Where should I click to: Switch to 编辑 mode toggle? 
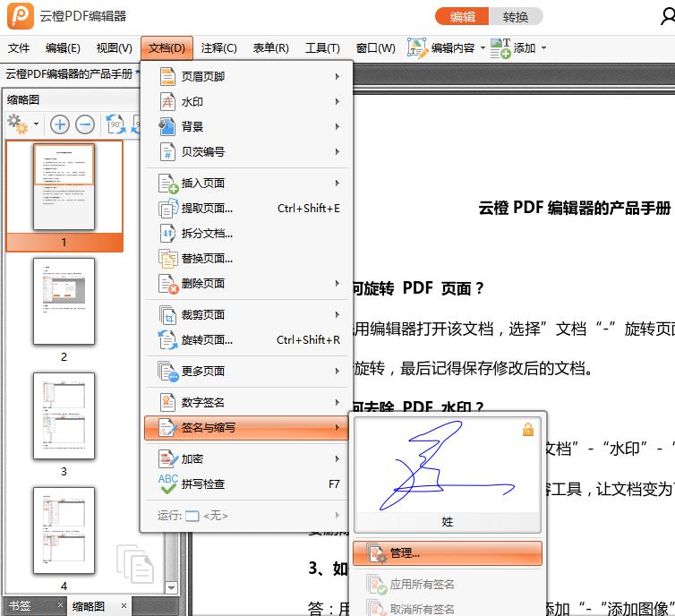[x=462, y=17]
